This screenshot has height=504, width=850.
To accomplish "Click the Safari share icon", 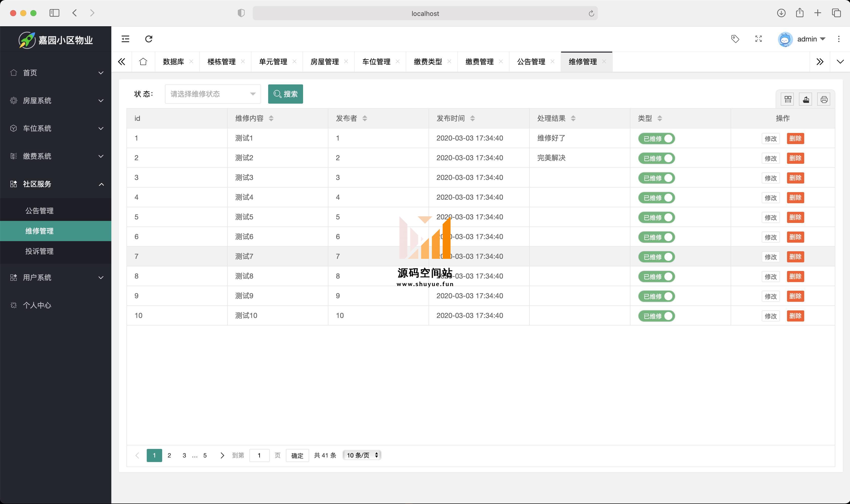I will click(800, 13).
